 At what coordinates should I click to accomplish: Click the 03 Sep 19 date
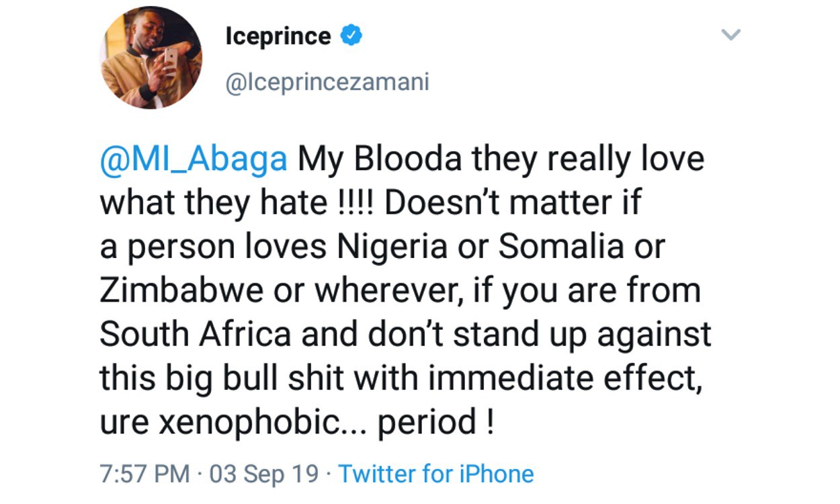264,474
